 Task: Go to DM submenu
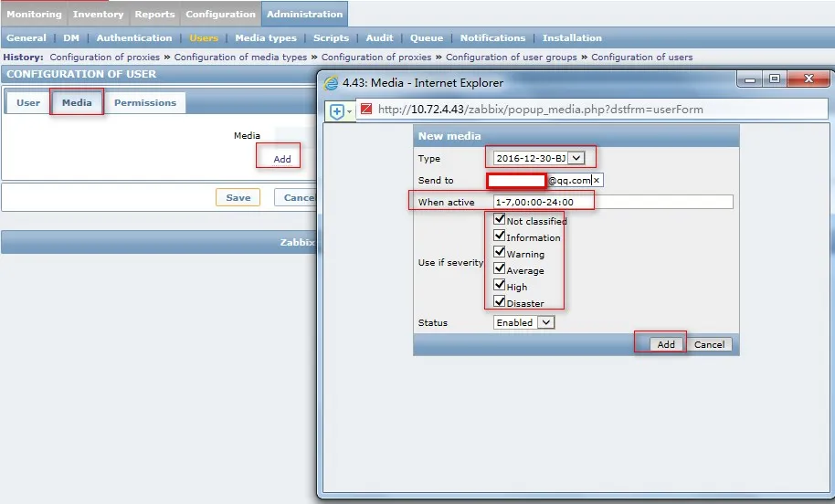[71, 37]
